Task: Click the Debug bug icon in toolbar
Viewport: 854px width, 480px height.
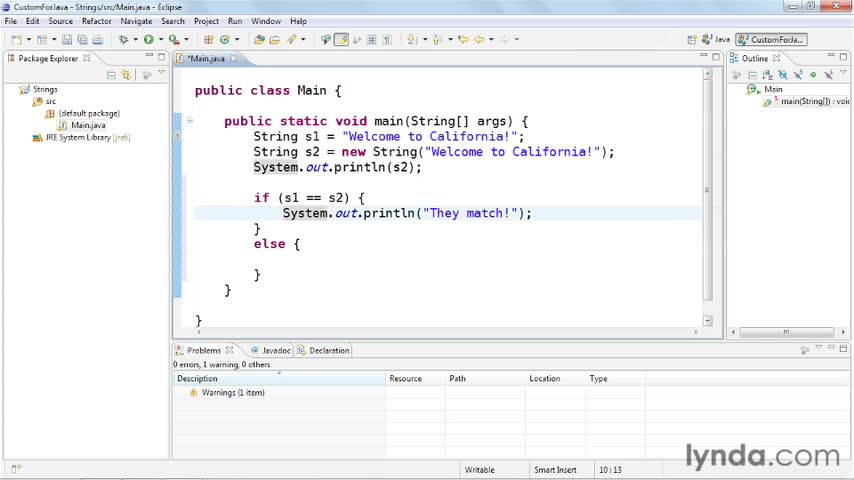Action: tap(124, 39)
